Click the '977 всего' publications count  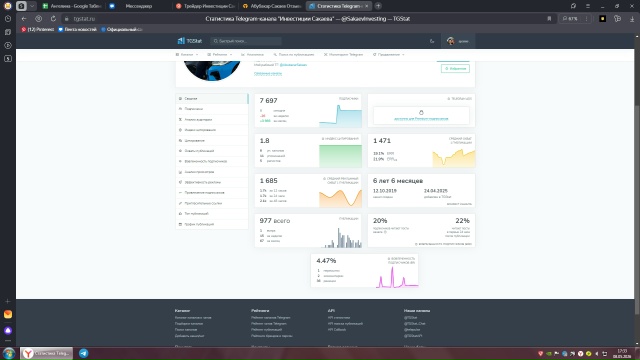[275, 221]
